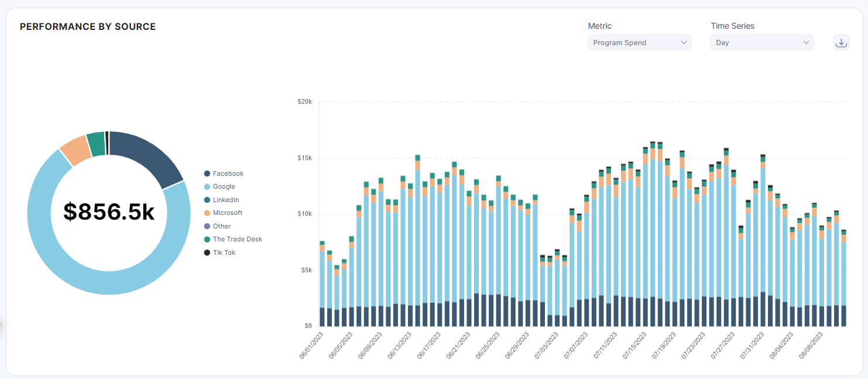This screenshot has height=379, width=868.
Task: Toggle LinkedIn series in the legend
Action: (225, 200)
